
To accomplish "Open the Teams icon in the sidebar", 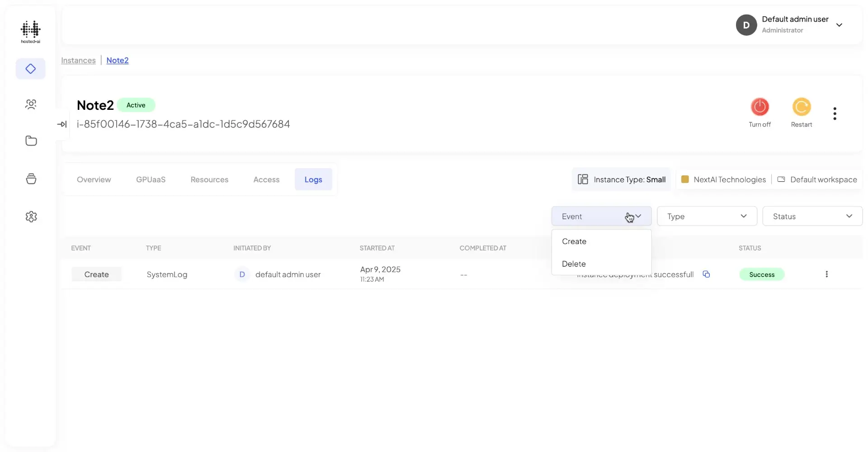I will coord(30,104).
